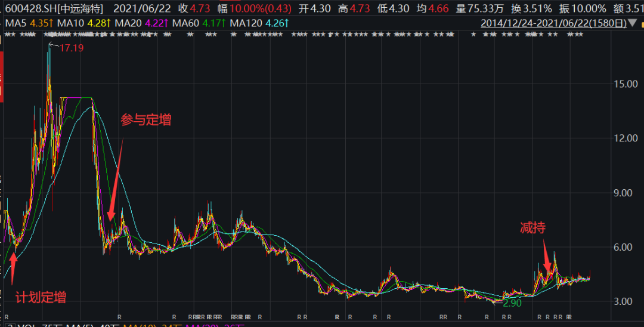Click the 2014/12/24-2021/06/22 date range link
644x327 pixels.
[554, 23]
